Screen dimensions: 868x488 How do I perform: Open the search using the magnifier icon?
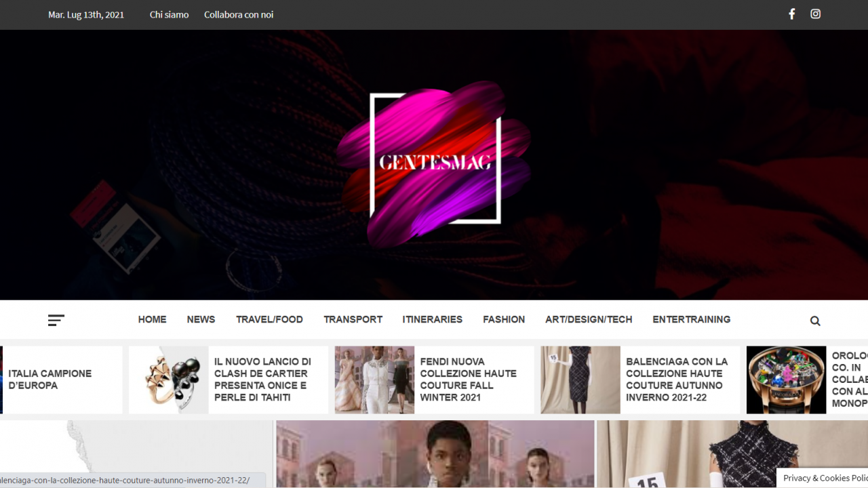click(x=815, y=320)
